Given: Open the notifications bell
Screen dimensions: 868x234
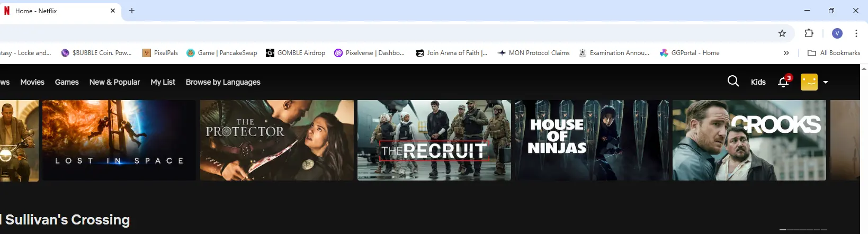Looking at the screenshot, I should (x=784, y=82).
